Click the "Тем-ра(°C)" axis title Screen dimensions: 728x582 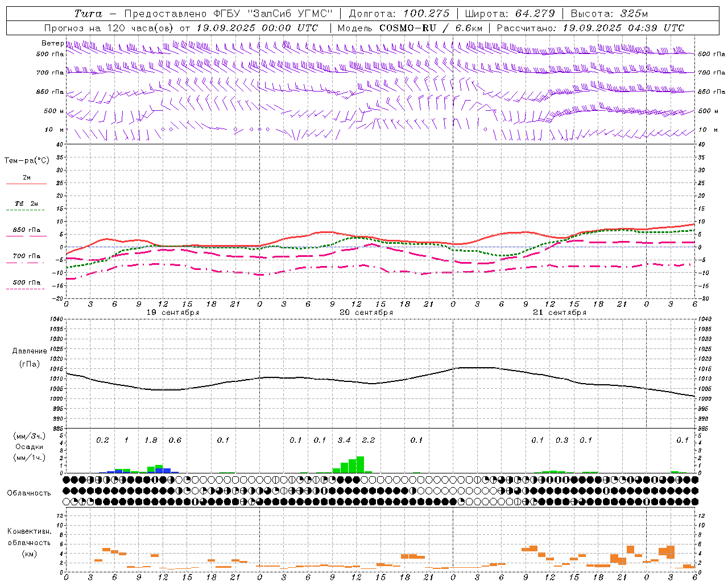27,161
